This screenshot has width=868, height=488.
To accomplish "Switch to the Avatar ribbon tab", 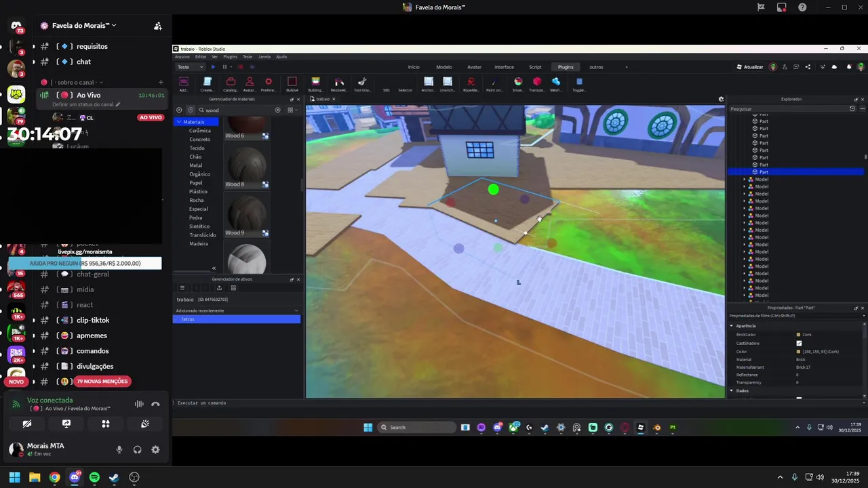I will click(x=475, y=67).
